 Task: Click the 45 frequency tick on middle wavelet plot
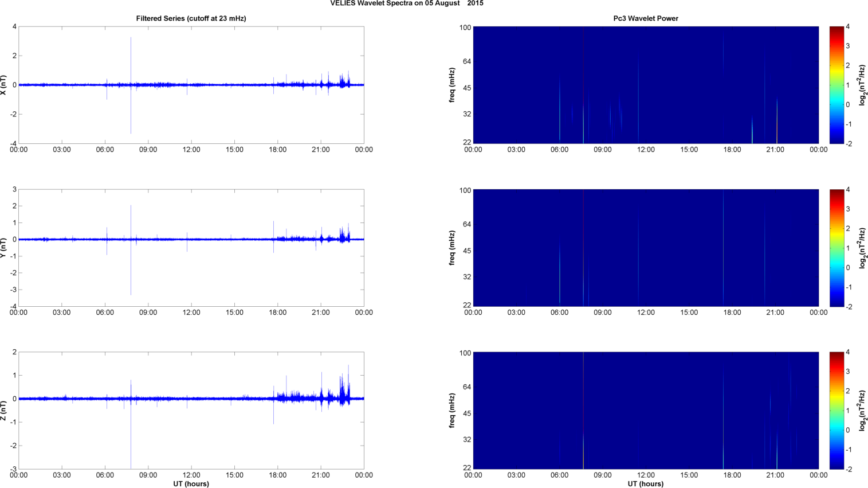click(x=466, y=251)
